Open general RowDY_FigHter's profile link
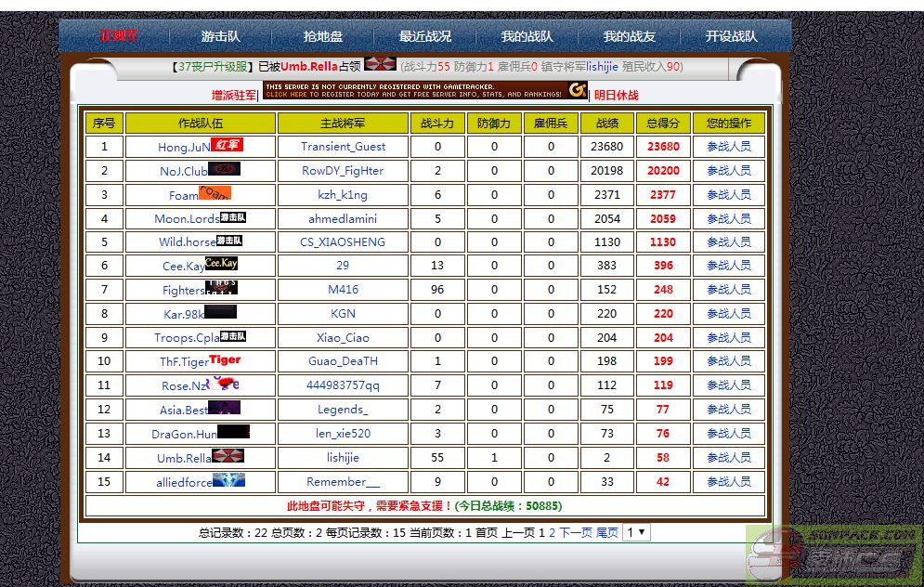This screenshot has height=587, width=924. pos(343,171)
